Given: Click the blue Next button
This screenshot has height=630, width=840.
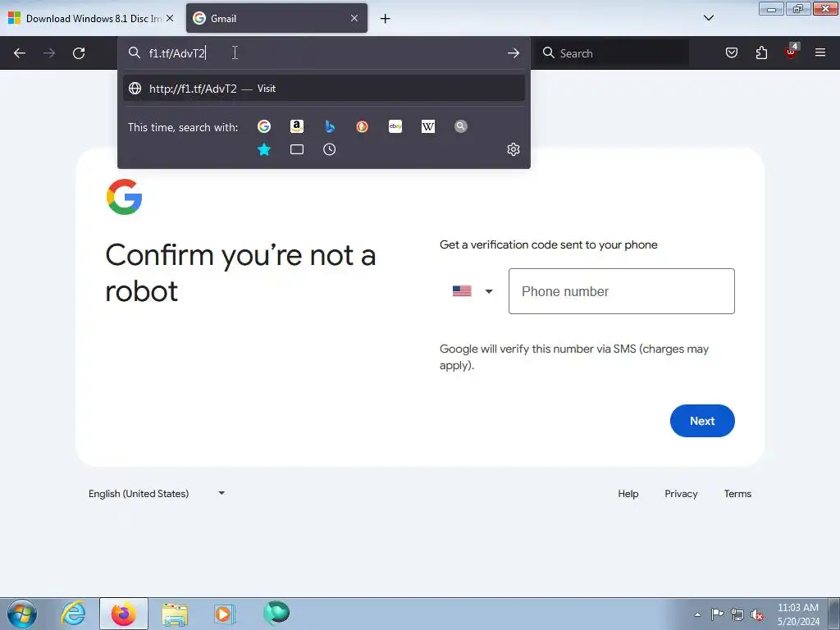Looking at the screenshot, I should point(702,421).
